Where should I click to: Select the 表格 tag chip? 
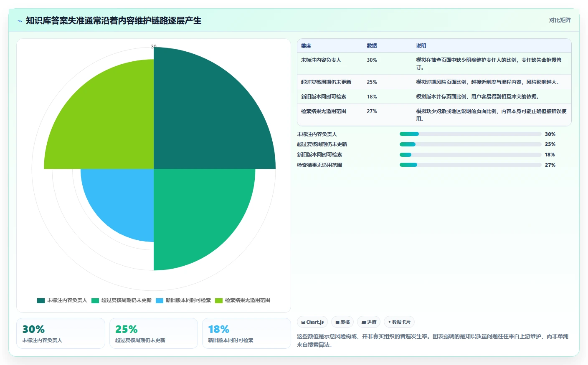tap(342, 322)
